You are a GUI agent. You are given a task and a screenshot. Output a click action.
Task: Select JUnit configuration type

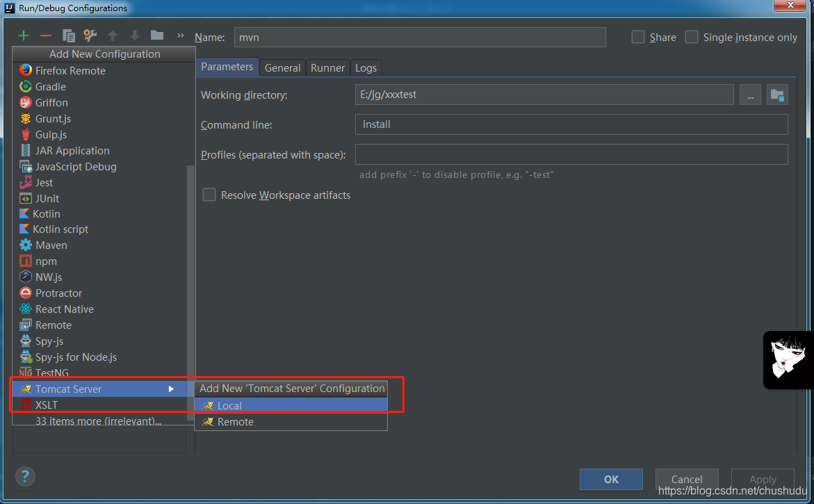coord(99,199)
